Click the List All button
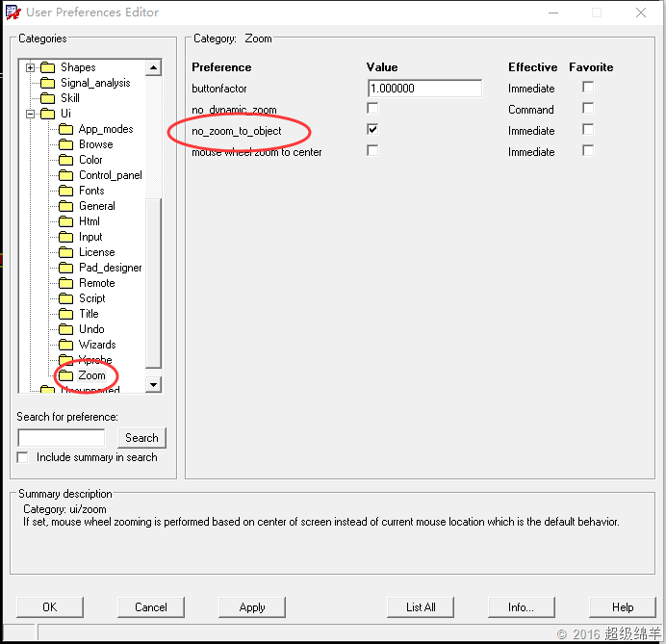The height and width of the screenshot is (644, 666). coord(421,607)
